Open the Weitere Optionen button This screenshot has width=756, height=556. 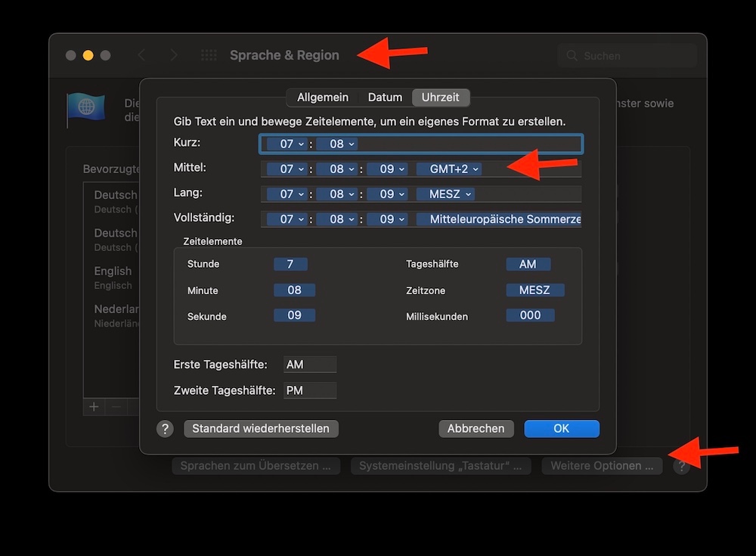click(603, 466)
